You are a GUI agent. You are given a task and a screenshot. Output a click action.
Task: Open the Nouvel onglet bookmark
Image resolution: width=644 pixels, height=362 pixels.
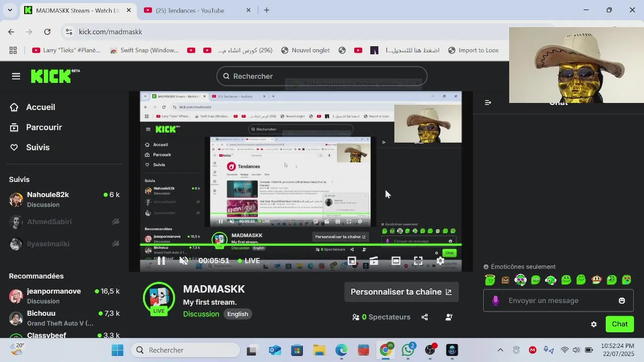point(305,50)
